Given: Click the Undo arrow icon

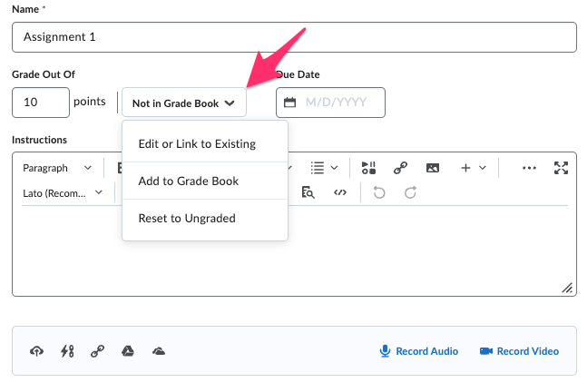Looking at the screenshot, I should point(379,192).
